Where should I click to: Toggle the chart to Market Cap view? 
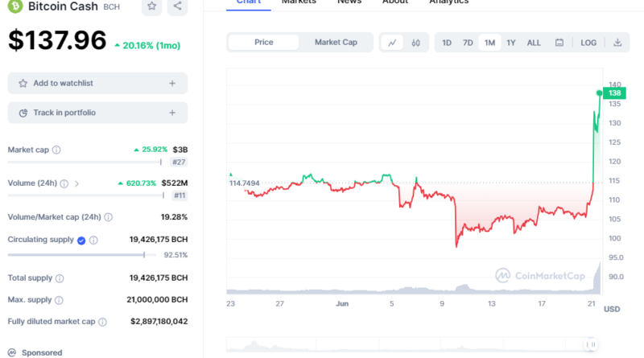[336, 43]
